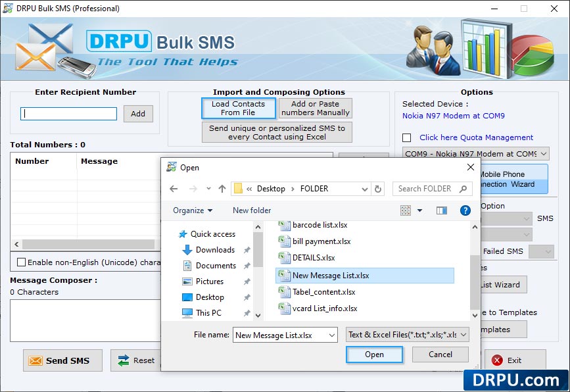This screenshot has width=570, height=392.
Task: Open COM9 Nokia N97 Modem device dropdown
Action: tap(476, 154)
